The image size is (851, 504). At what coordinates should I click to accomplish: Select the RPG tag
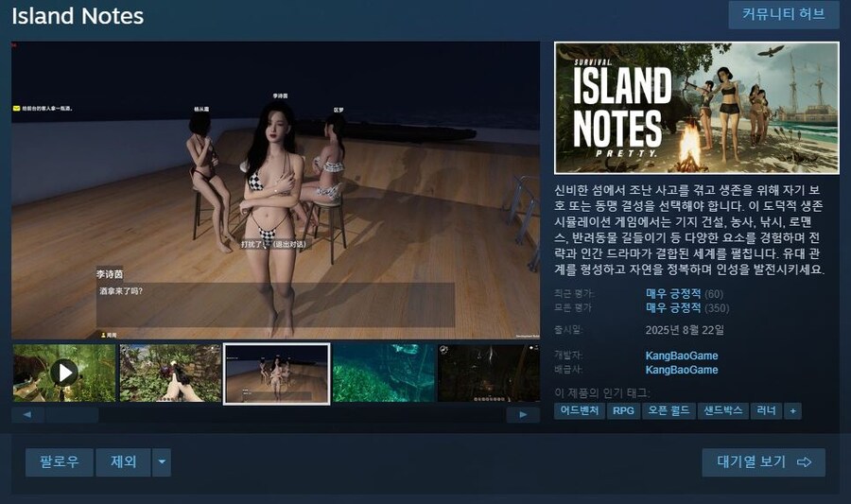624,411
